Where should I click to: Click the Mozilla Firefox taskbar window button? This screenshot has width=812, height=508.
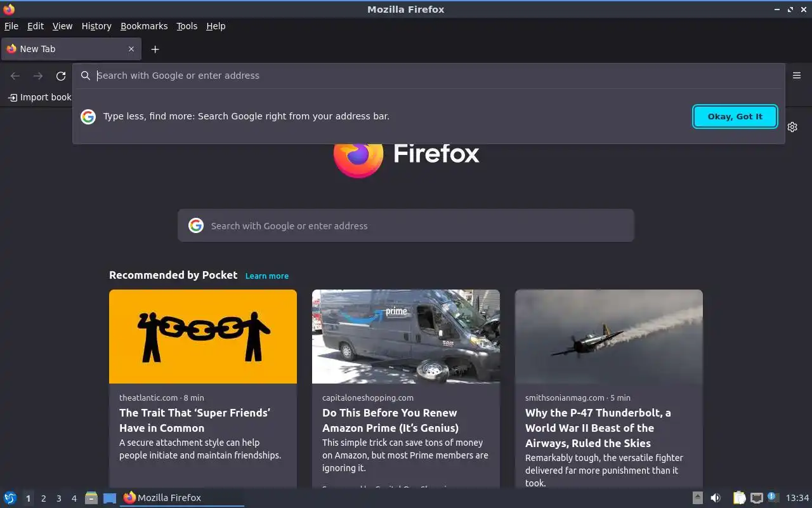pyautogui.click(x=182, y=498)
